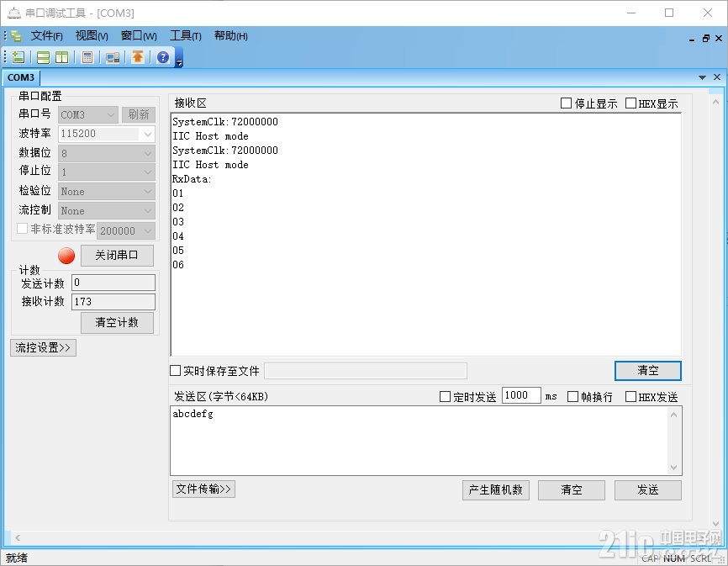Click the 1000 ms interval field
This screenshot has width=728, height=566.
521,395
